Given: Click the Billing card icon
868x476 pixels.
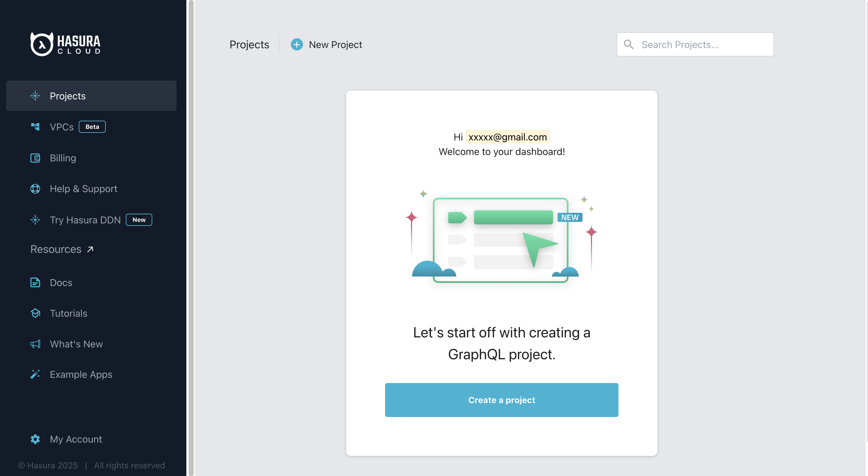Looking at the screenshot, I should tap(35, 158).
